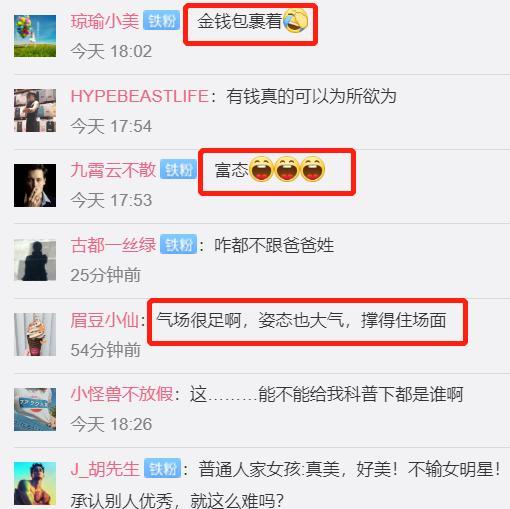Viewport: 510px width, 509px height.
Task: Open 琼瑜小美's balloon avatar
Action: click(35, 36)
